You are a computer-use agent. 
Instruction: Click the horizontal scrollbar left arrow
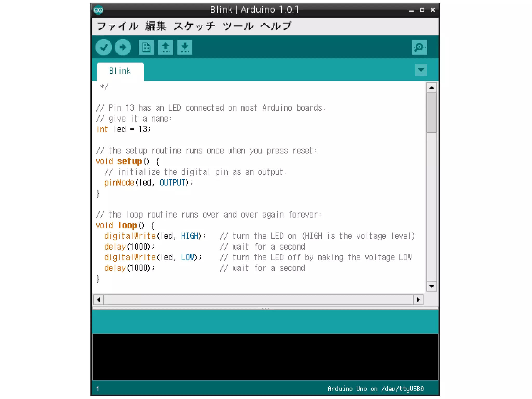coord(98,300)
